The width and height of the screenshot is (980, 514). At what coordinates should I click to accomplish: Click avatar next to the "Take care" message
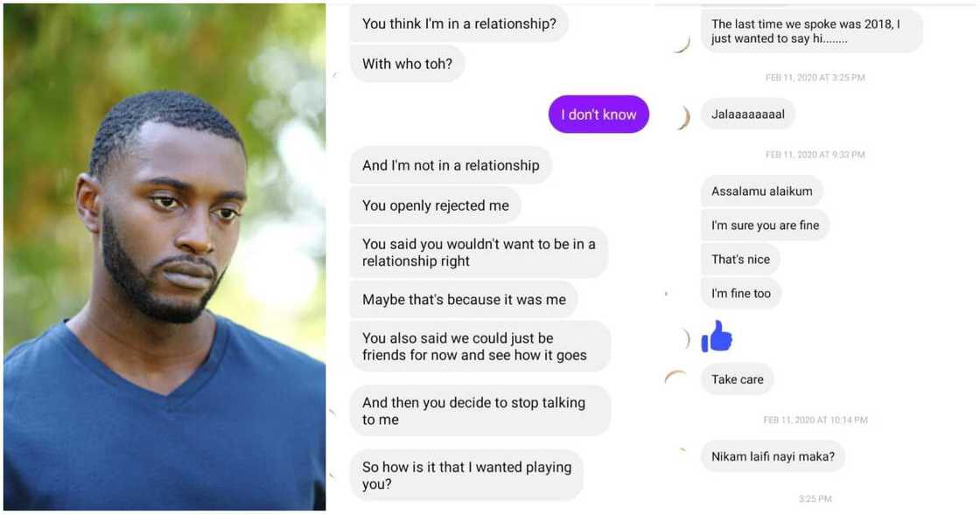[675, 378]
